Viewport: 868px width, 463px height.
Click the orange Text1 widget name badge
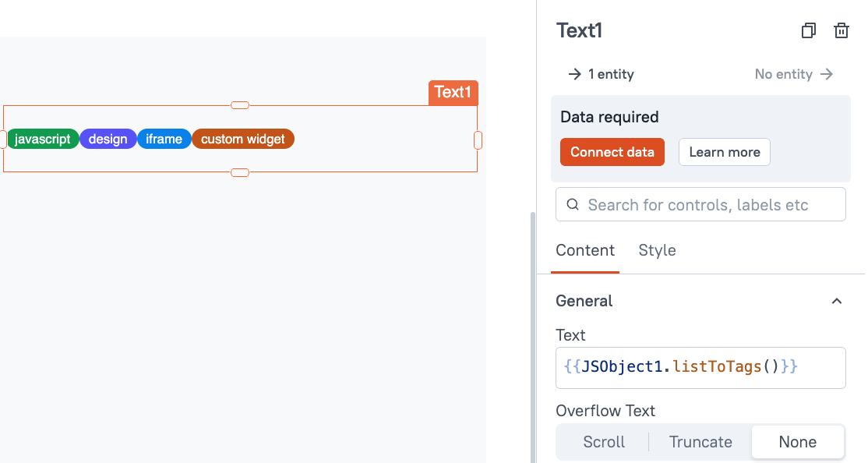pos(453,92)
